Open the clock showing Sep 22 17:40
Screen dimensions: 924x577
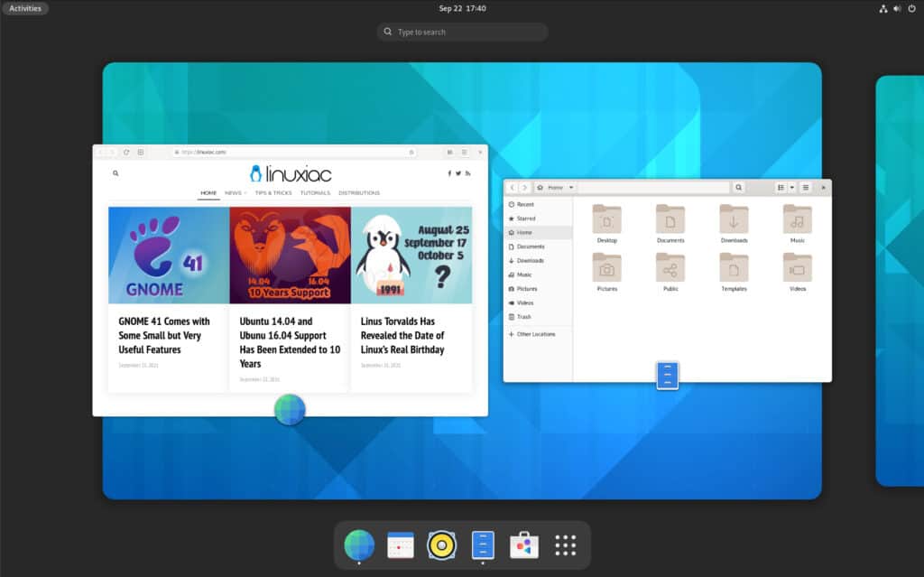click(463, 8)
